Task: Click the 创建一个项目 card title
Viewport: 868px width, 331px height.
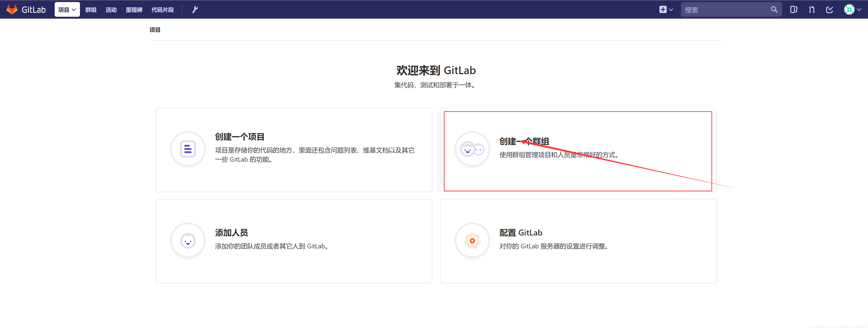Action: 240,137
